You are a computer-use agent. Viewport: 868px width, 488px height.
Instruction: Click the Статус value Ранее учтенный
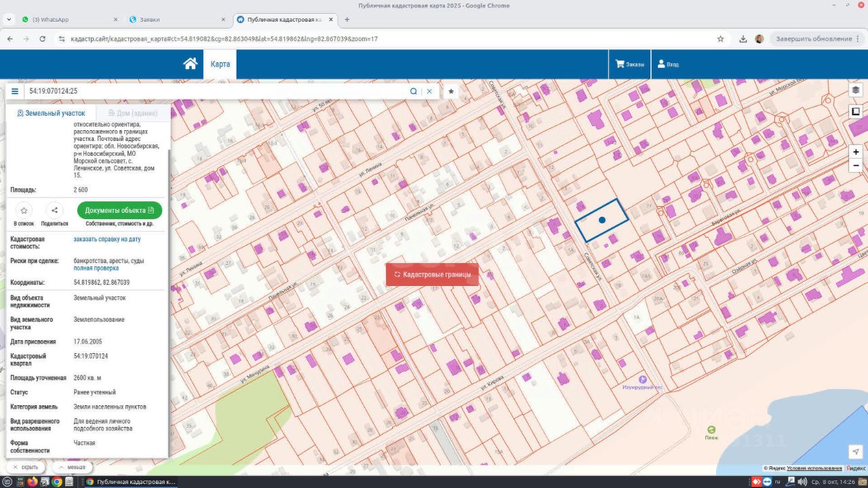95,392
